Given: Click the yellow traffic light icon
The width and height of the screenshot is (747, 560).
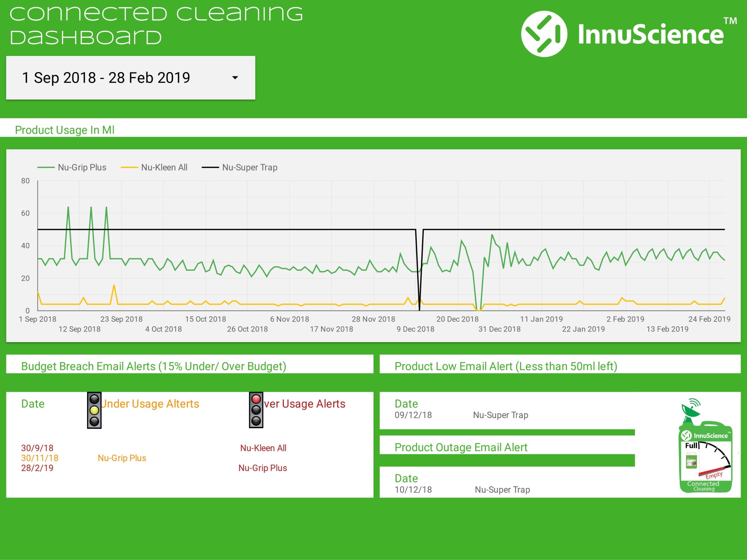Looking at the screenshot, I should click(94, 410).
